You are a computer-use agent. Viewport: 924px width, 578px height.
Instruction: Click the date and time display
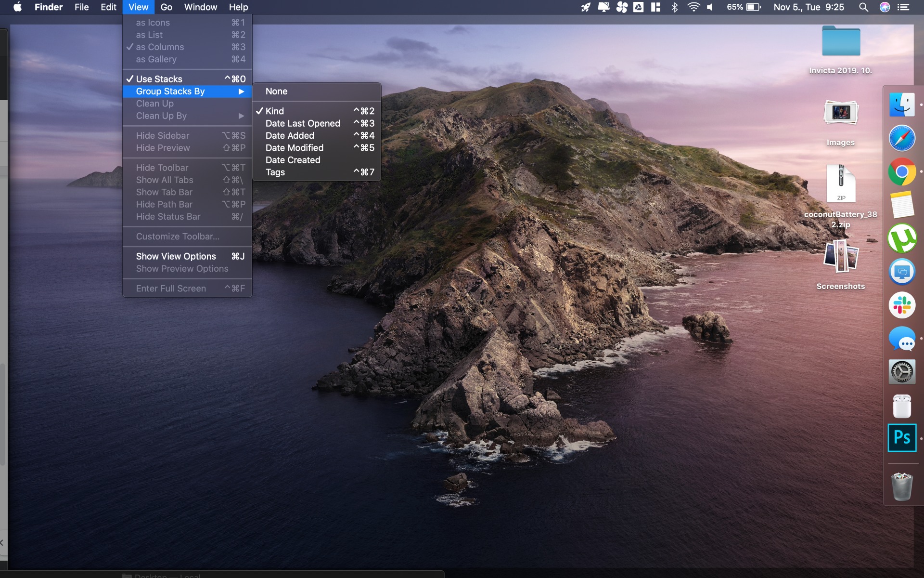tap(808, 7)
